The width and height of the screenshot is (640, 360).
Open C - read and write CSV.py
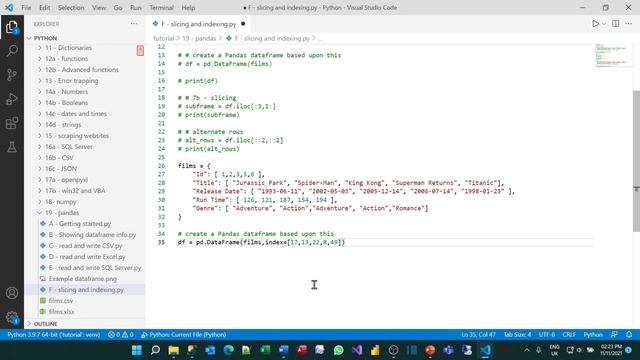pyautogui.click(x=85, y=246)
